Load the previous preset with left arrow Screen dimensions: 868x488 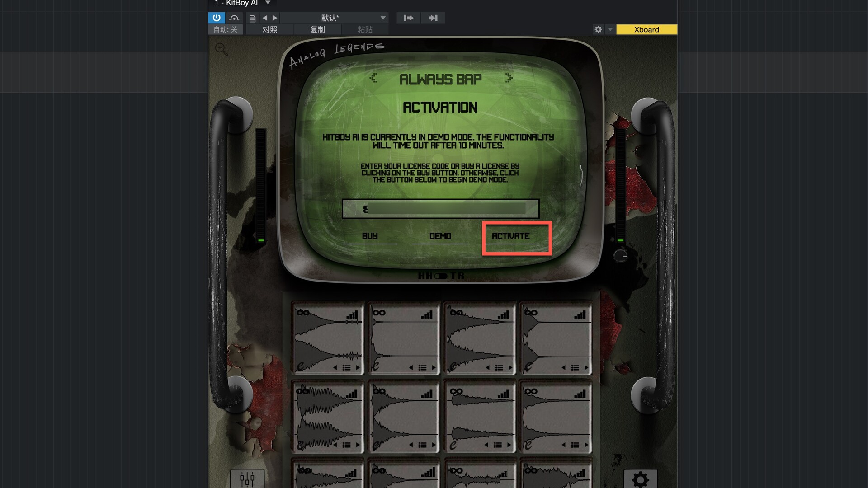[265, 18]
